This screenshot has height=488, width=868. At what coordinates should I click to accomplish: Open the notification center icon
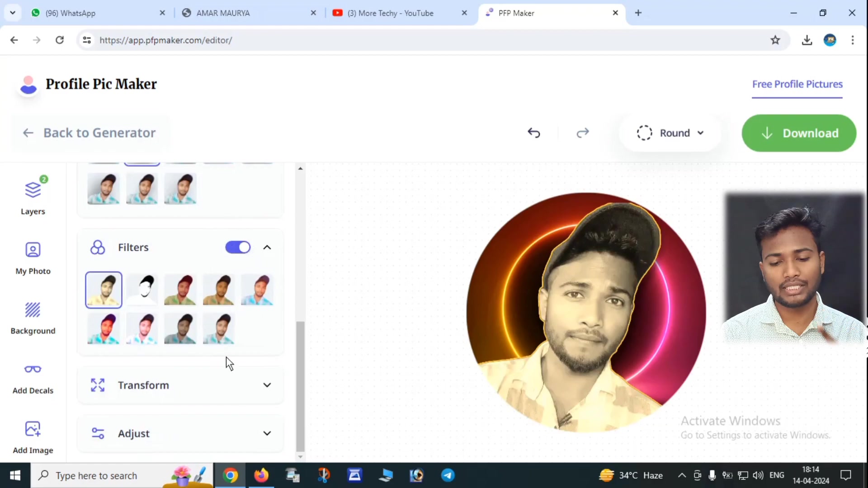845,475
